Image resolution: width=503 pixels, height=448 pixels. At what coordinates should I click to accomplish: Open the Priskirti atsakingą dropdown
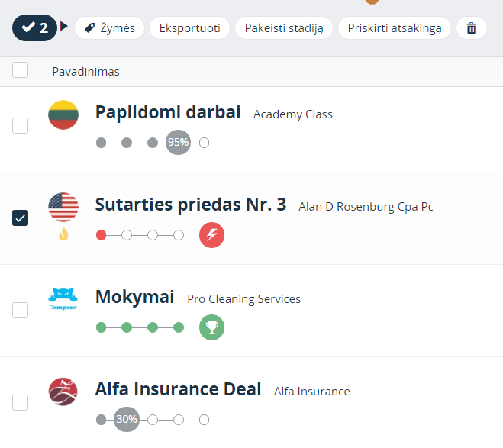click(395, 28)
